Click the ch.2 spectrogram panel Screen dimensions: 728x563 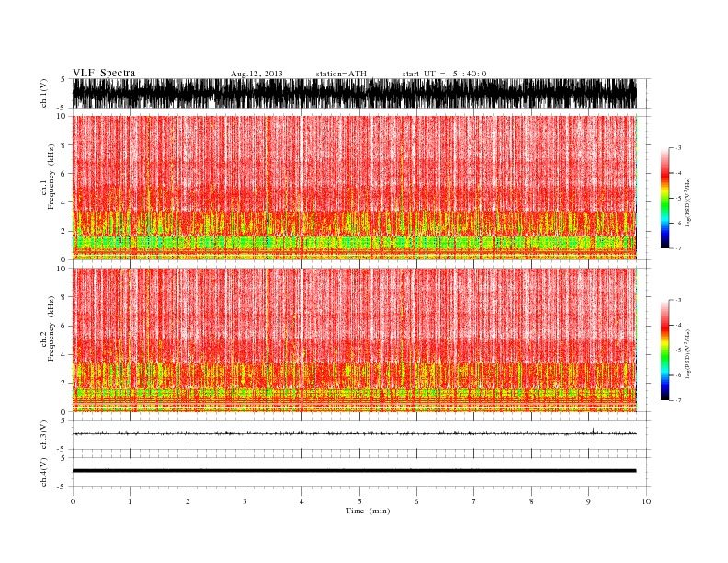[x=355, y=340]
